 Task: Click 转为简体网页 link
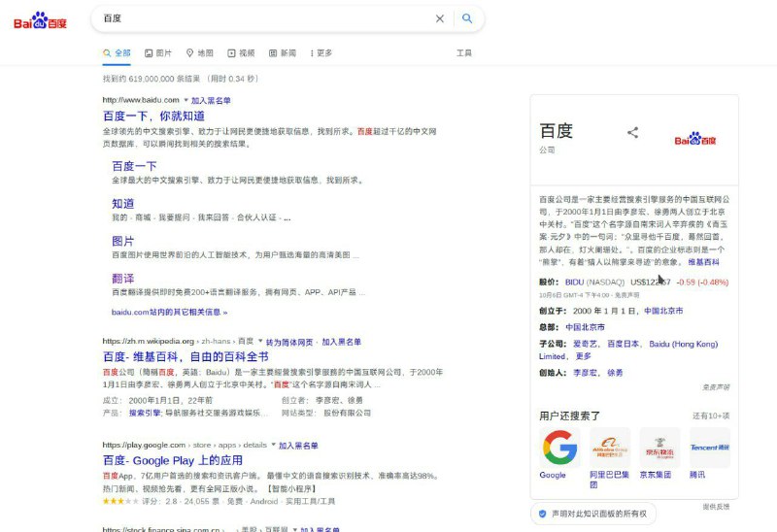coord(289,343)
